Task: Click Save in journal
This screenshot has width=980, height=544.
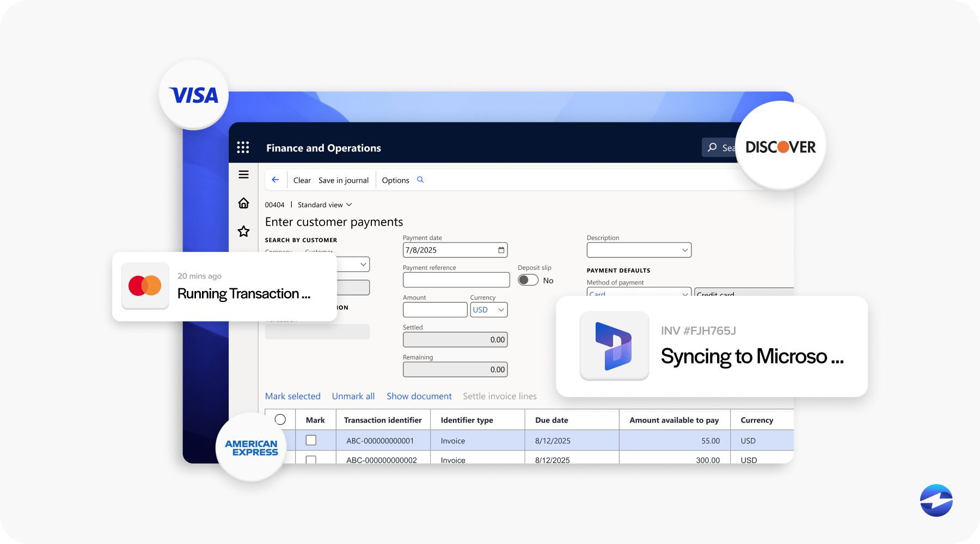Action: [x=343, y=180]
